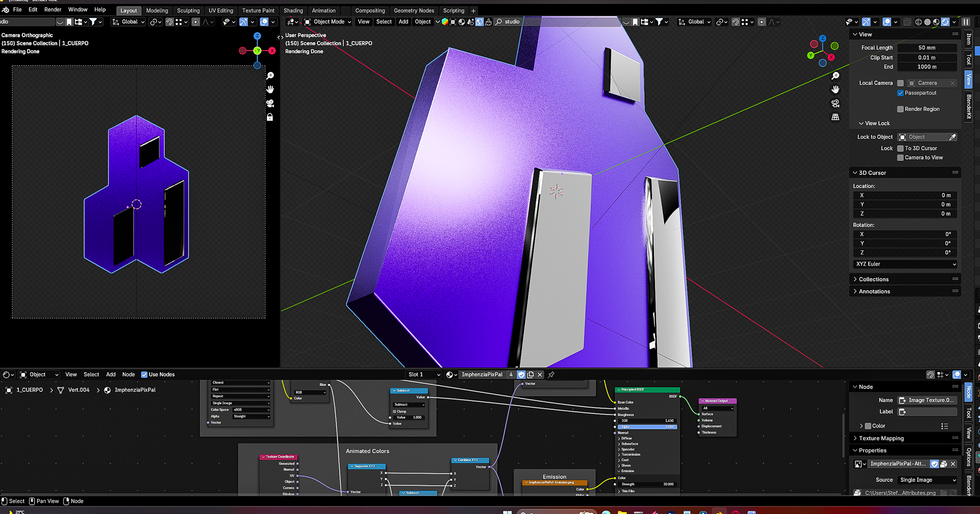Open the Object Mode dropdown

tap(328, 22)
